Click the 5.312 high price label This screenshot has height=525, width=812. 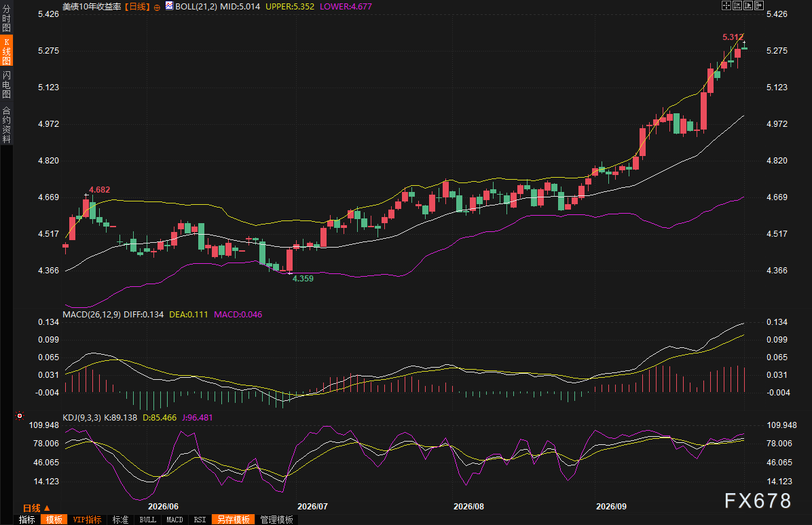733,37
